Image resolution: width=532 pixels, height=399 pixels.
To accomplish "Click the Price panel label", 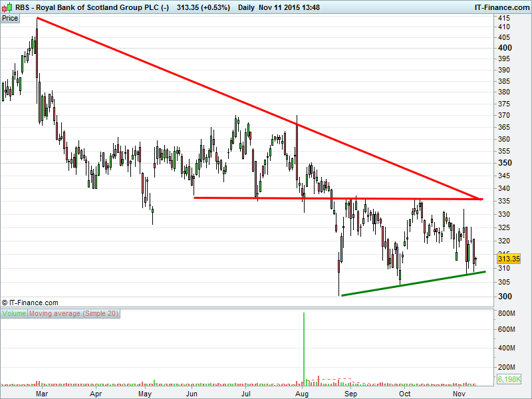I will pyautogui.click(x=10, y=18).
